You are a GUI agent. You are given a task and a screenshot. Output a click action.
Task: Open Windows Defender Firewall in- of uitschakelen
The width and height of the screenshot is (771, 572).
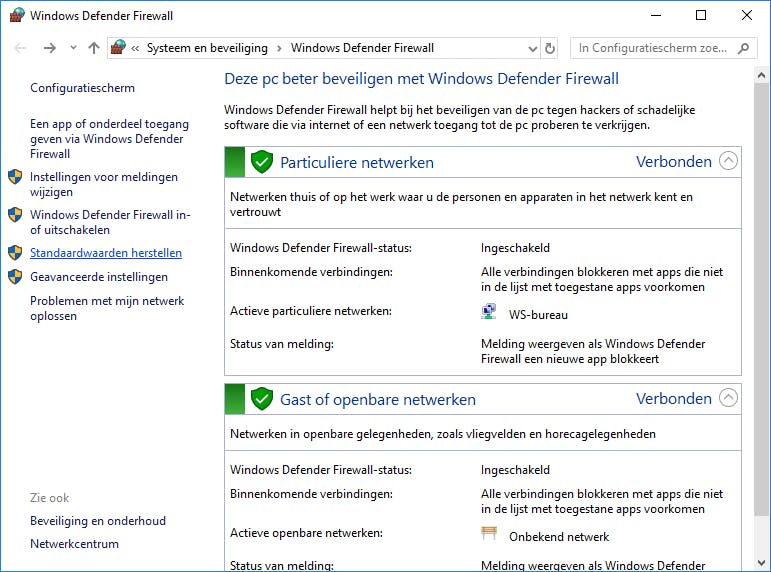(110, 222)
